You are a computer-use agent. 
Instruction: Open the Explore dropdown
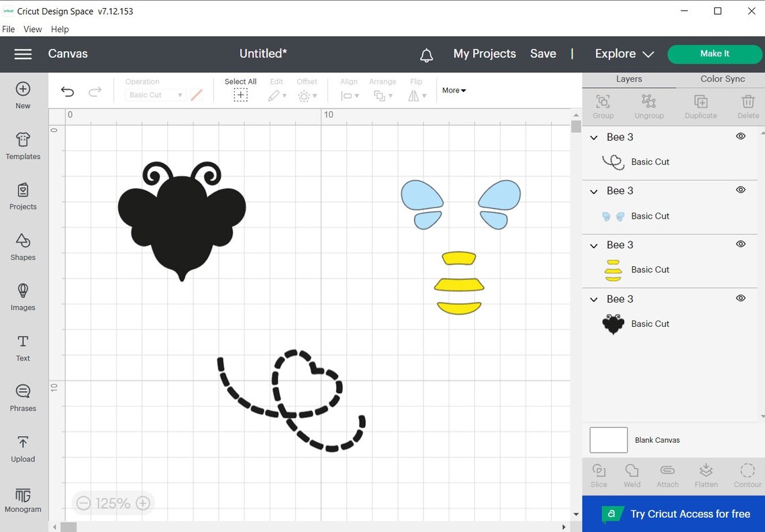click(623, 54)
